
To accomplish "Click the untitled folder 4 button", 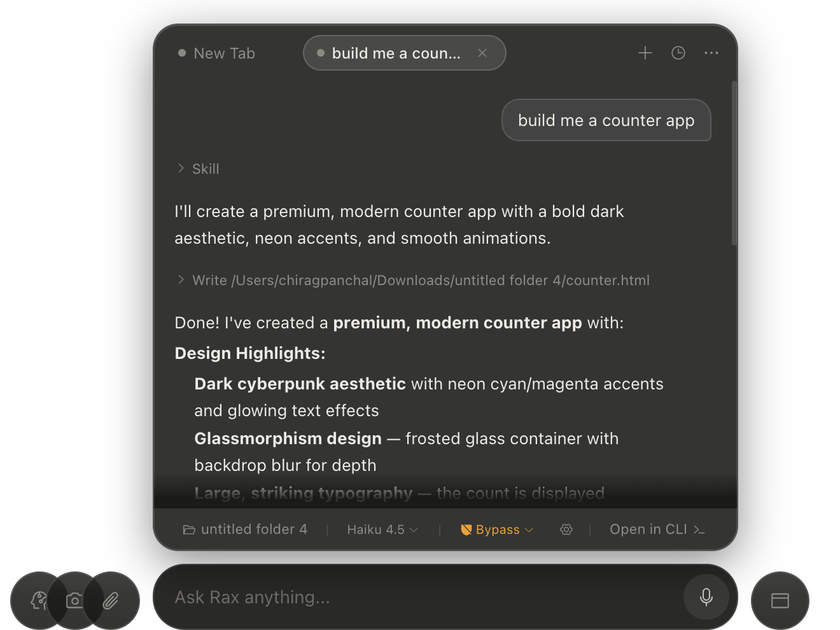I will (246, 529).
